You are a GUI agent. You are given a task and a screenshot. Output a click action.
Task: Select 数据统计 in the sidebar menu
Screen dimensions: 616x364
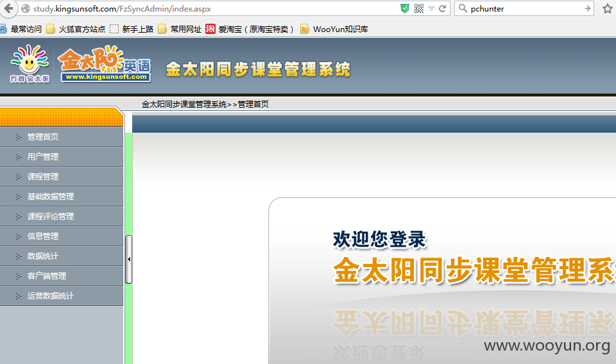[x=62, y=256]
